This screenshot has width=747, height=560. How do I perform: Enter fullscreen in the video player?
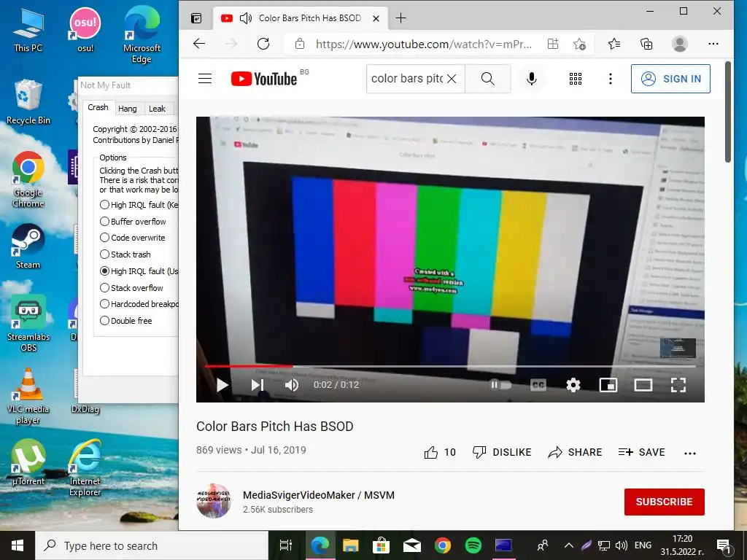pos(678,385)
